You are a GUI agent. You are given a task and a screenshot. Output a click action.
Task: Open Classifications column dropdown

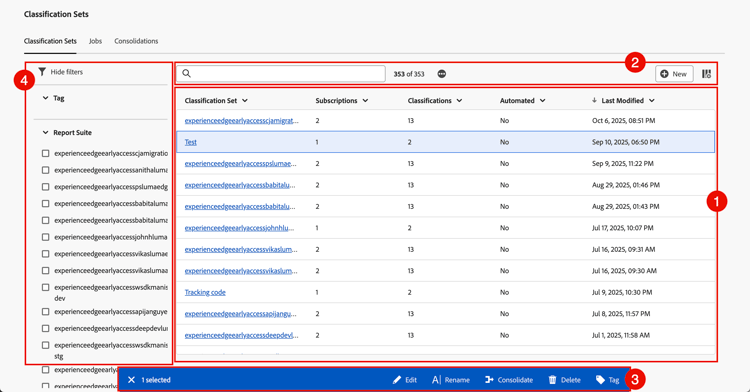pos(459,100)
